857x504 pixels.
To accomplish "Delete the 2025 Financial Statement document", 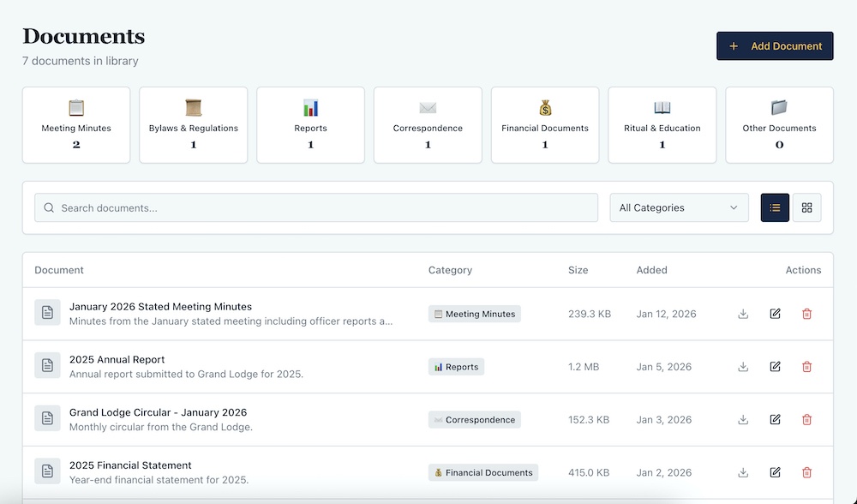I will point(806,472).
